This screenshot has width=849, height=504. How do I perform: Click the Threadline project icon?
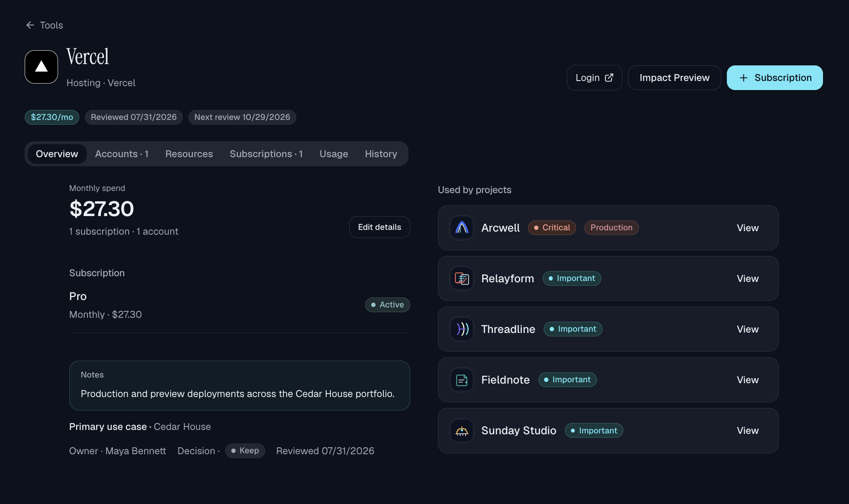point(462,329)
